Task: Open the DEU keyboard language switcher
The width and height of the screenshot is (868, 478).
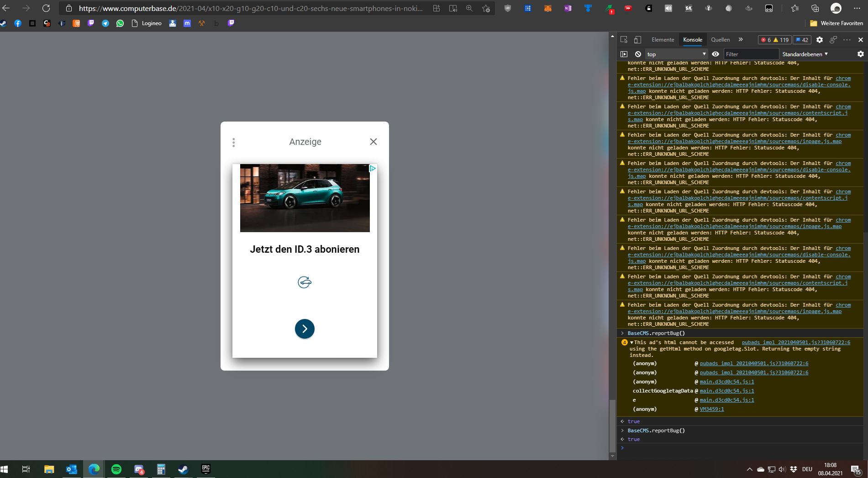Action: (x=807, y=469)
